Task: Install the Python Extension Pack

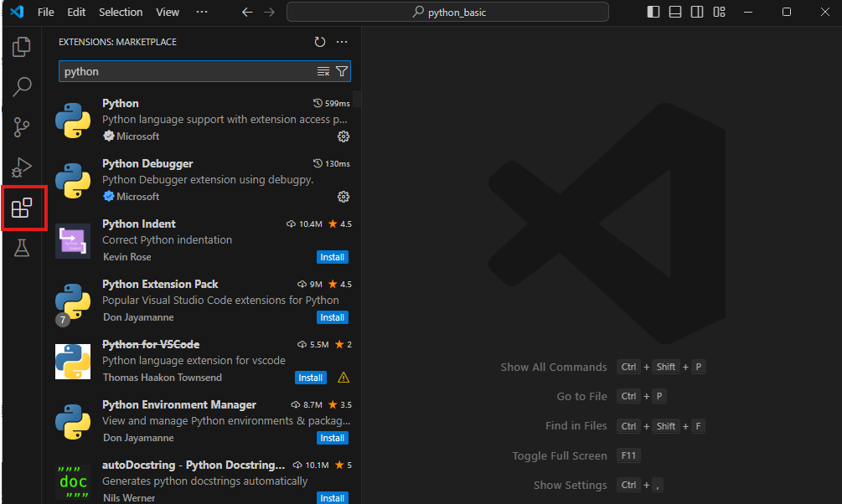Action: [x=333, y=317]
